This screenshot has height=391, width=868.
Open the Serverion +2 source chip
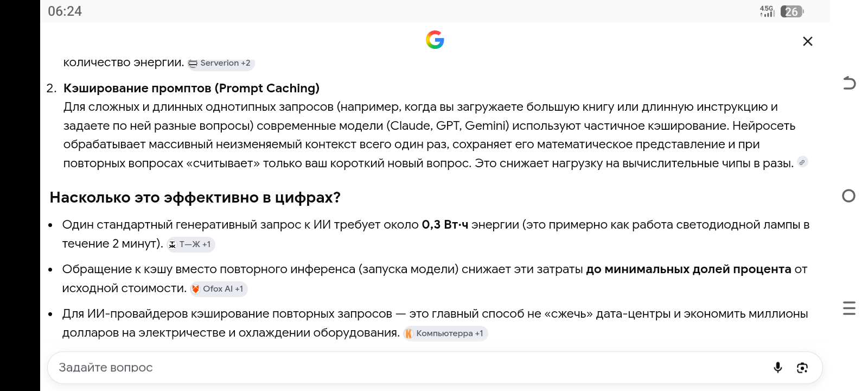[x=221, y=63]
